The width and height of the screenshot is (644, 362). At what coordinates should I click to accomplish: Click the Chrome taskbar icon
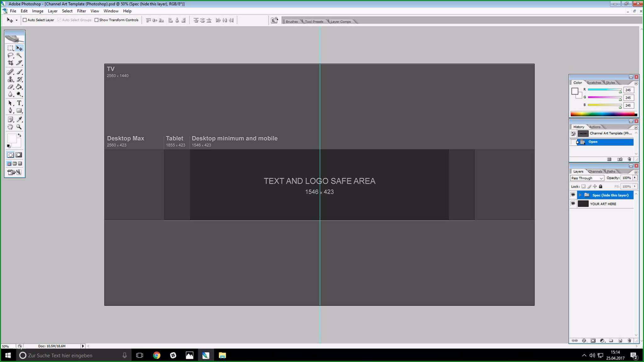(x=157, y=355)
